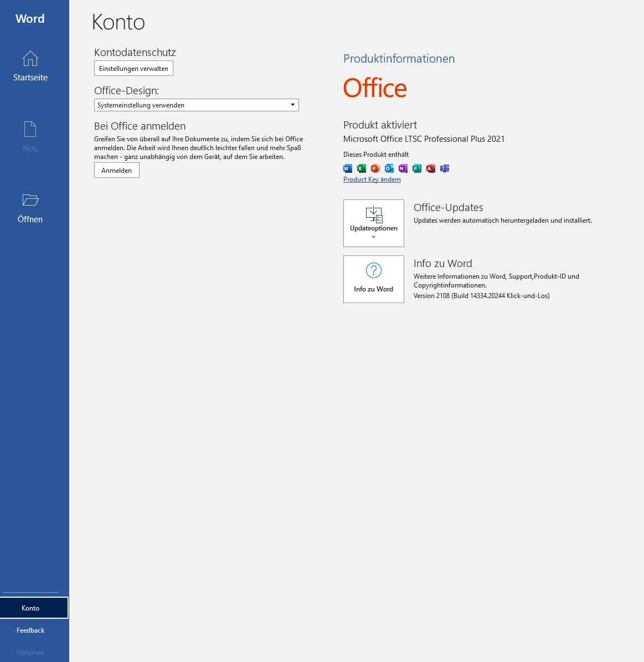644x662 pixels.
Task: Create new document via Neu sidebar item
Action: [30, 137]
